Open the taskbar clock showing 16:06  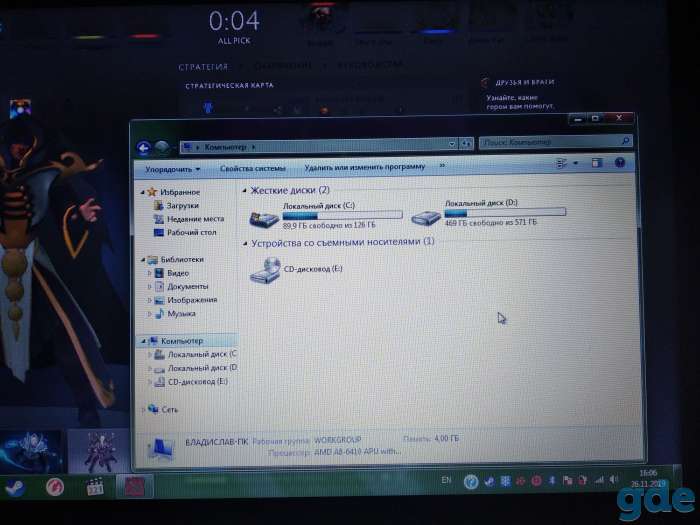coord(648,478)
